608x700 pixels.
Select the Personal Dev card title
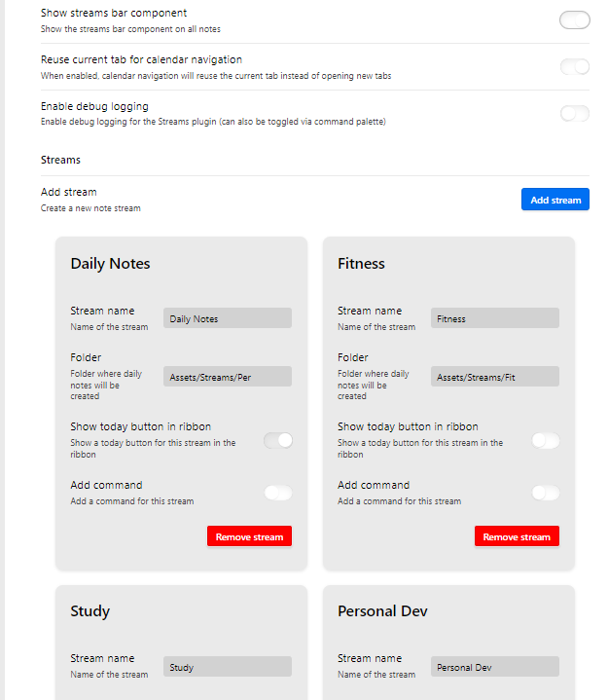click(x=382, y=610)
